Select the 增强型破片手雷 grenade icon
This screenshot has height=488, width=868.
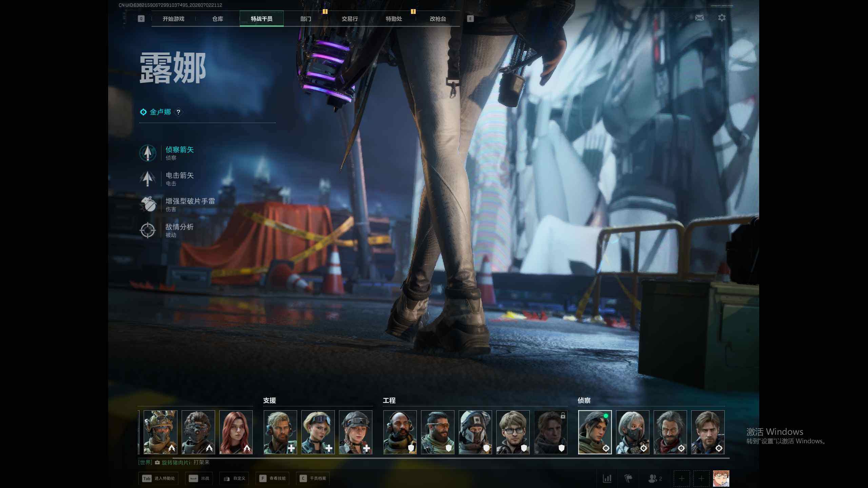click(x=147, y=204)
